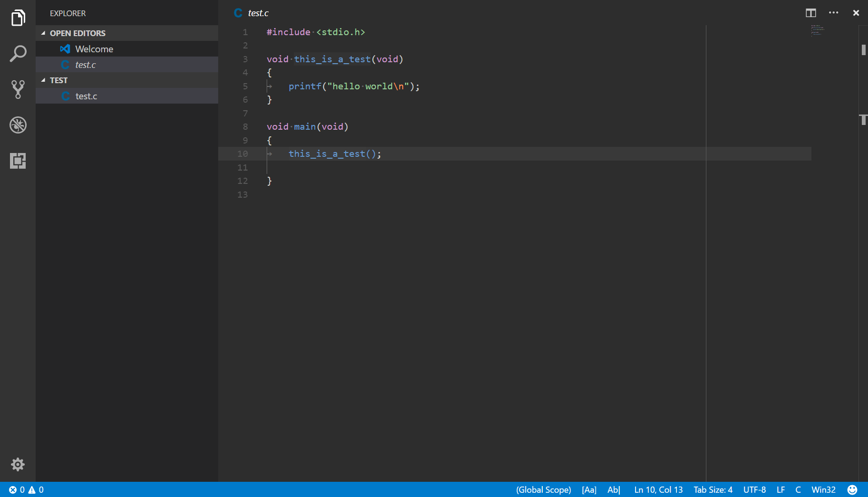Click line number 13 in gutter
This screenshot has height=497, width=868.
point(242,194)
